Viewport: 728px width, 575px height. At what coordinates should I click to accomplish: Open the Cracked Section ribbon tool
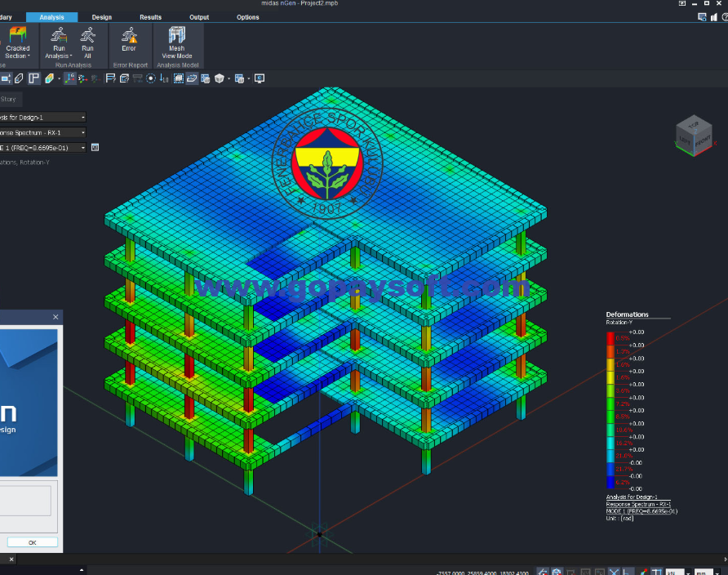18,42
